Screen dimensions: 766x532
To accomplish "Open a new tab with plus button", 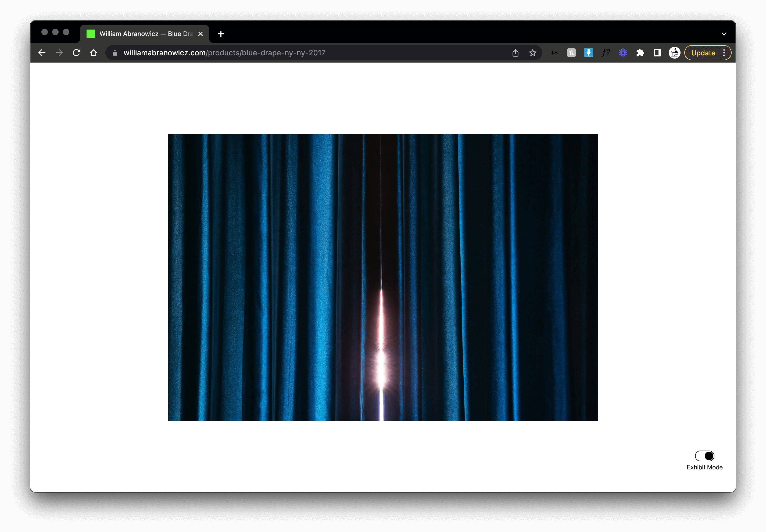I will pos(221,34).
